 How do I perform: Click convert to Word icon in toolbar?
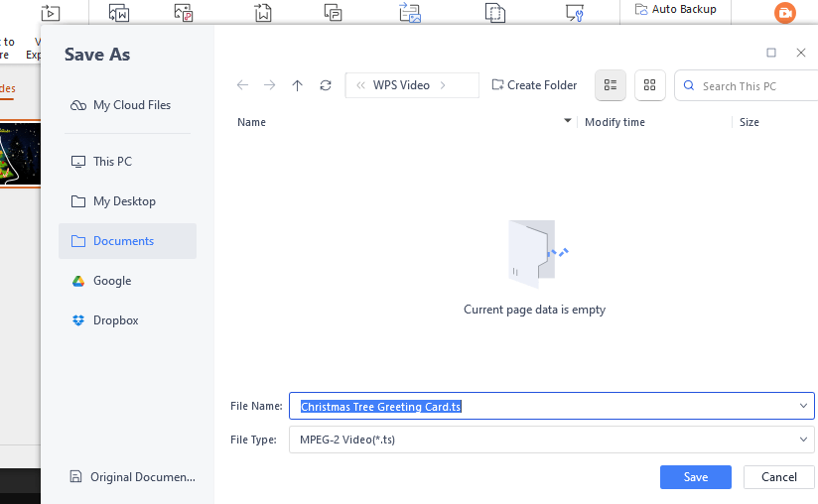pyautogui.click(x=119, y=13)
